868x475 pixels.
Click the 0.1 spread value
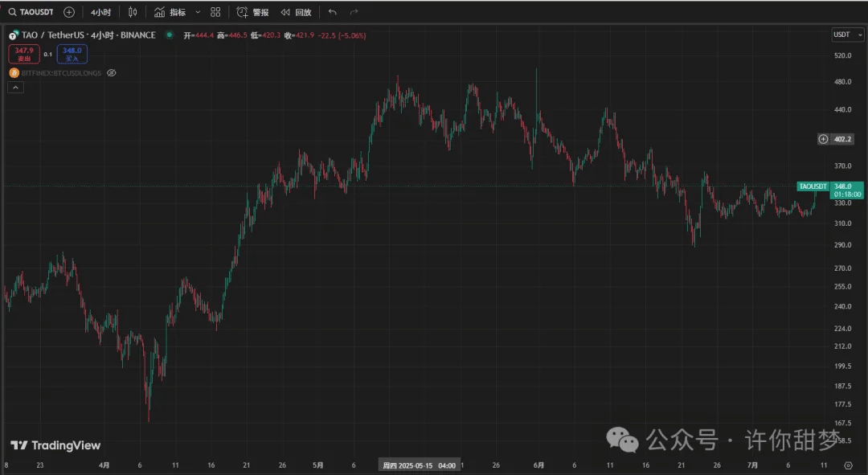(x=48, y=55)
